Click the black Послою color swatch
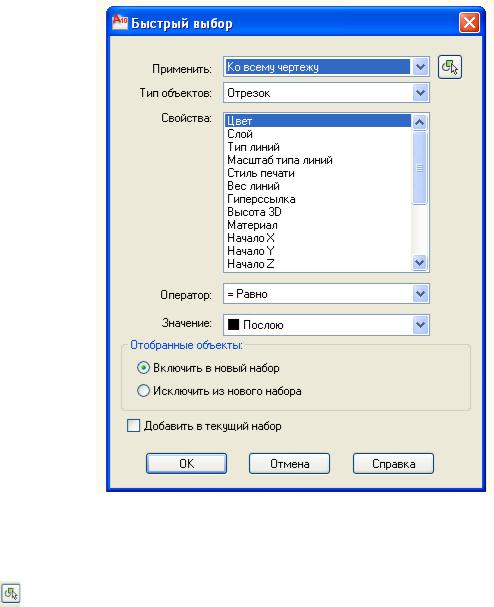The height and width of the screenshot is (607, 494). 233,324
